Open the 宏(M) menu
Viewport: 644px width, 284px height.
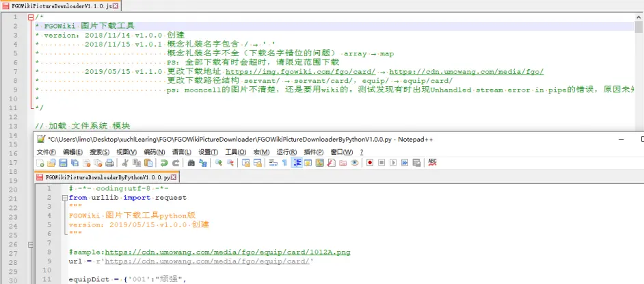(x=261, y=152)
